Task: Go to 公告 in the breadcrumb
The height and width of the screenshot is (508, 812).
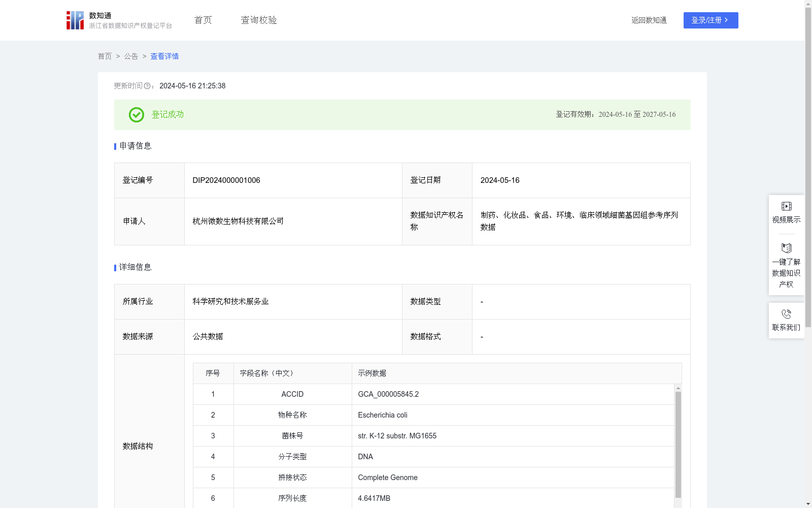Action: (131, 56)
